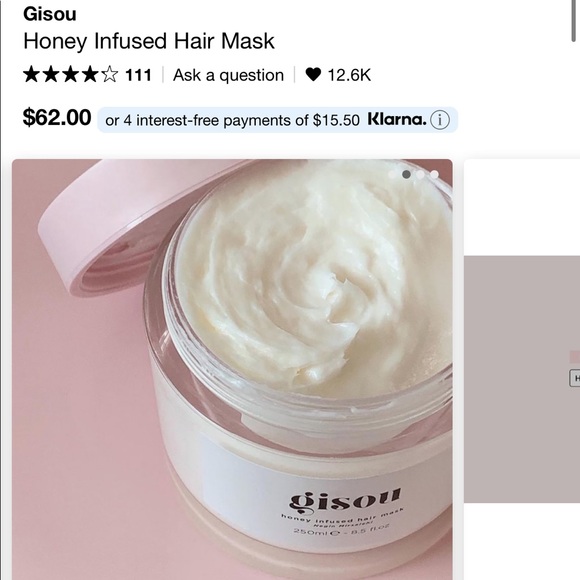Image resolution: width=580 pixels, height=580 pixels.
Task: Click the $62.00 price
Action: coord(57,117)
